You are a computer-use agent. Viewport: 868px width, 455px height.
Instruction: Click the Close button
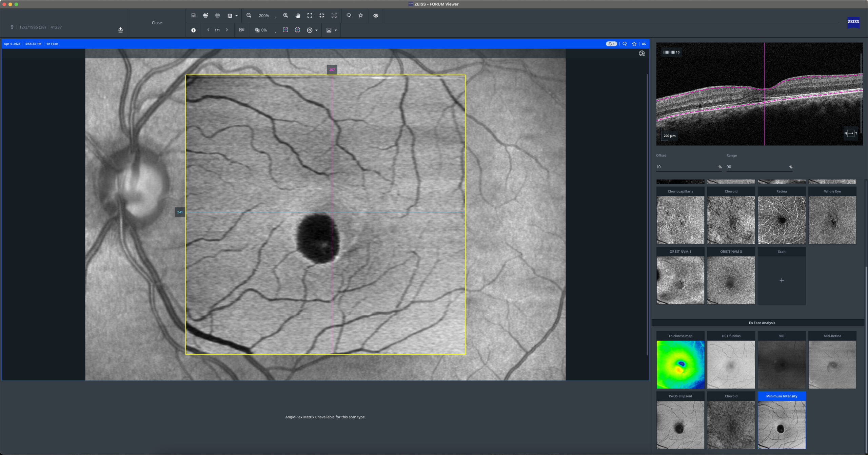[157, 23]
